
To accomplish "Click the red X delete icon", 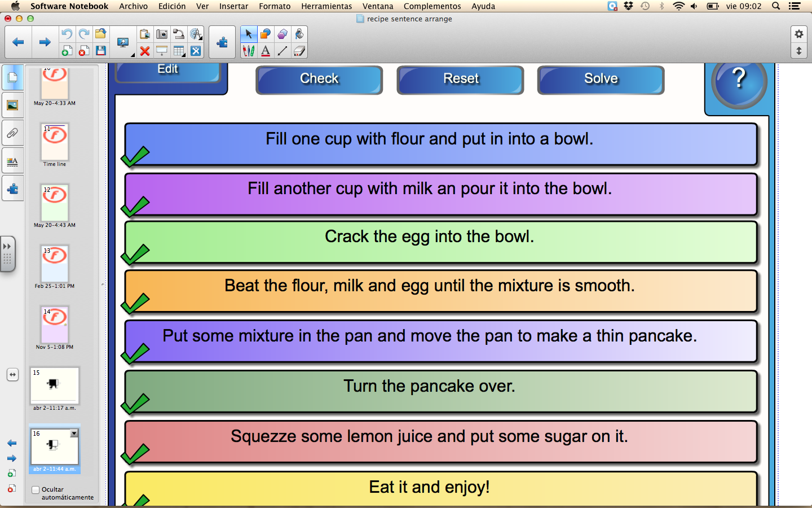I will click(145, 51).
